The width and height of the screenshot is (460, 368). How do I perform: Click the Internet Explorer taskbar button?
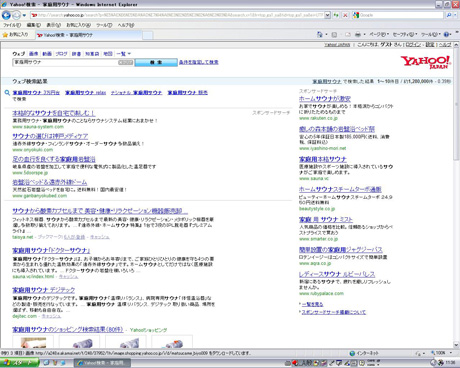[x=102, y=363]
